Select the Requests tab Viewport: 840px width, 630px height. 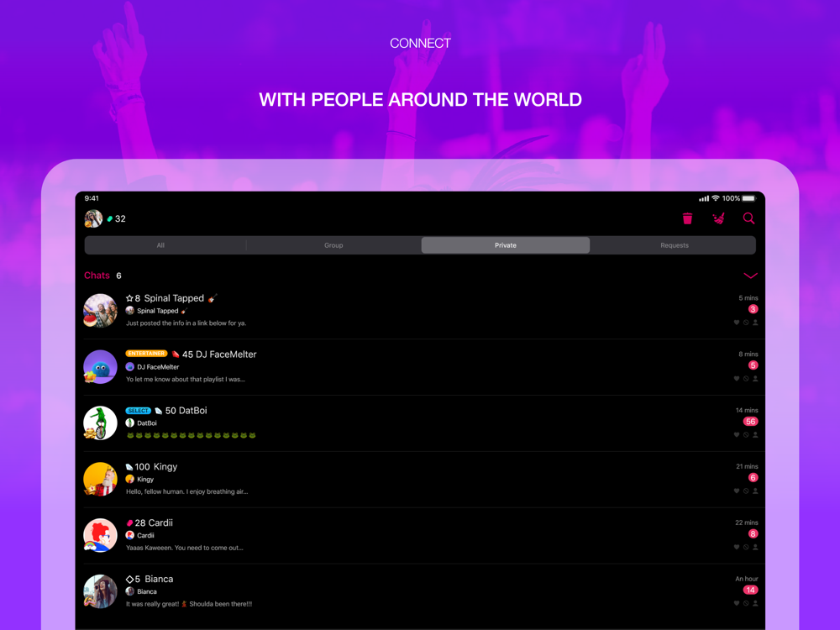click(x=675, y=245)
